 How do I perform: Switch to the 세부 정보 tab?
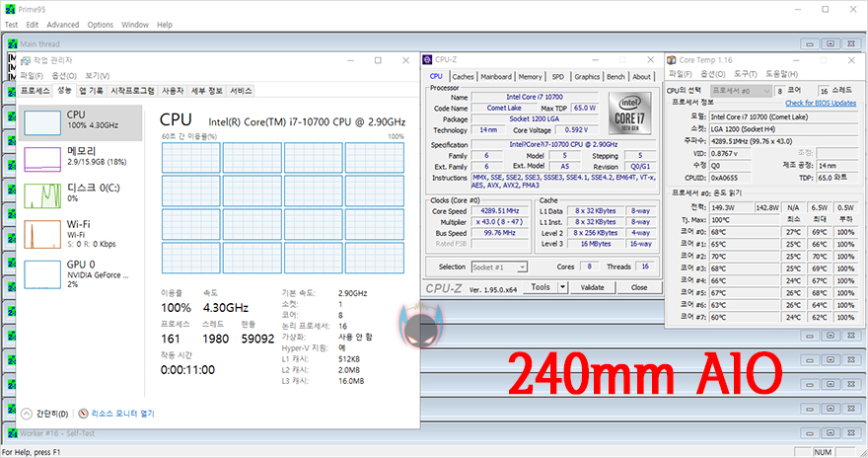tap(206, 91)
